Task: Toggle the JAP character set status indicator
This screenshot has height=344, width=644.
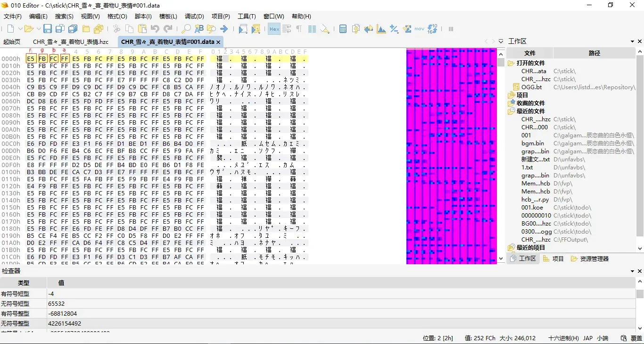Action: (x=588, y=338)
